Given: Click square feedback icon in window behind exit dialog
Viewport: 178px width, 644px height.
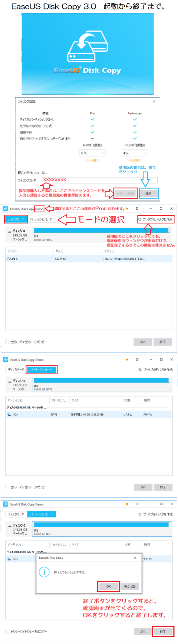Looking at the screenshot, I should pyautogui.click(x=137, y=504).
